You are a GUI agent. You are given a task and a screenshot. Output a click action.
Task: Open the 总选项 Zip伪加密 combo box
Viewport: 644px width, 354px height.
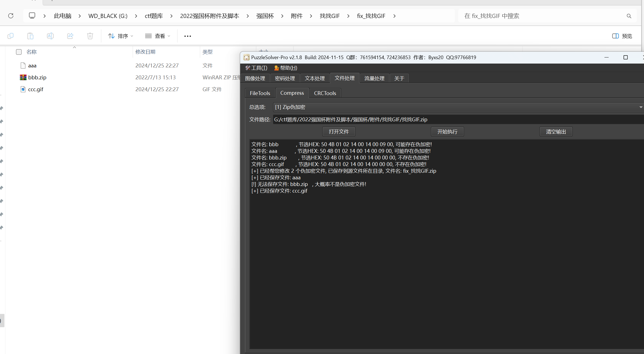click(458, 107)
